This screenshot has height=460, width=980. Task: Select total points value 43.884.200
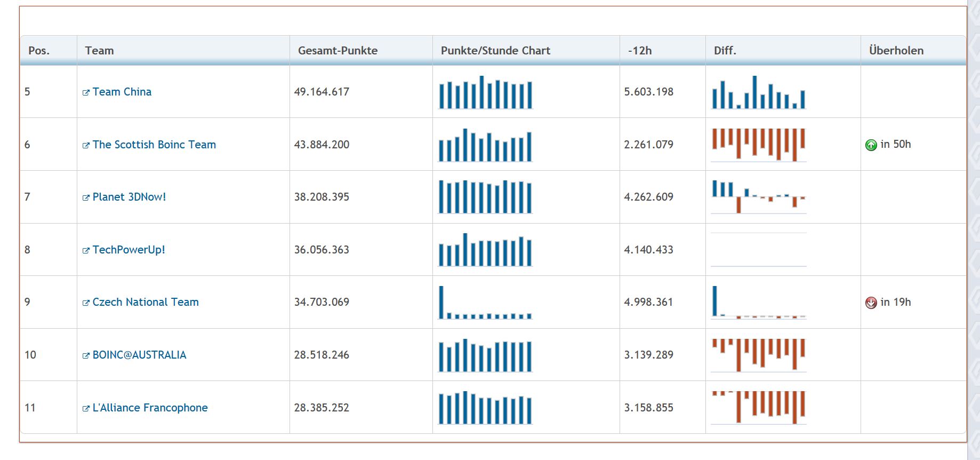322,145
